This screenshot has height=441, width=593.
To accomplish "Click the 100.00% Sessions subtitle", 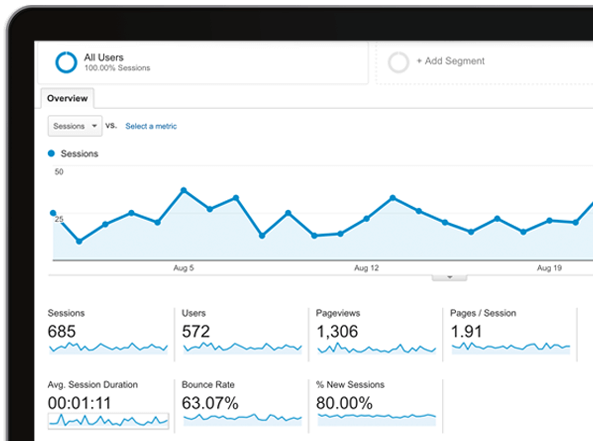I will pyautogui.click(x=117, y=68).
